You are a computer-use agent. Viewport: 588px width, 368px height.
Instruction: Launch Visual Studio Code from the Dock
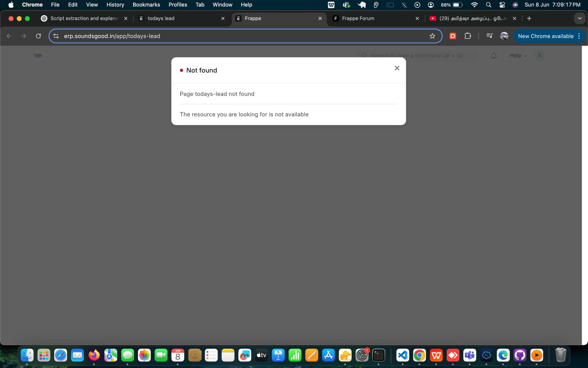[403, 355]
